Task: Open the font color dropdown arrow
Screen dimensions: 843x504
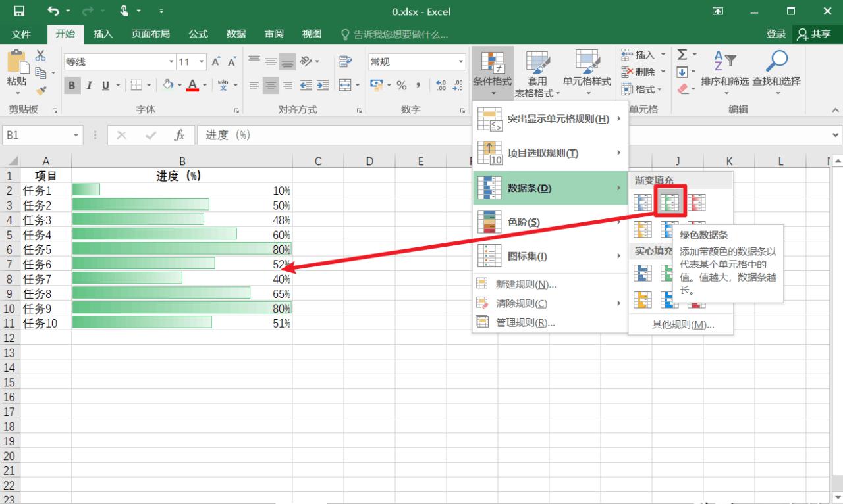Action: (x=205, y=85)
